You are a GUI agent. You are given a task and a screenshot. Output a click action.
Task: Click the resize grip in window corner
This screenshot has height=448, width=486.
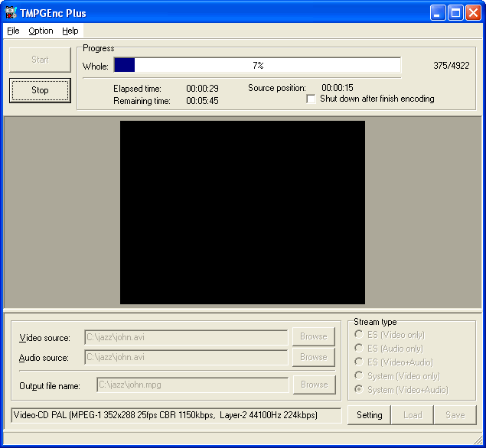[478, 440]
